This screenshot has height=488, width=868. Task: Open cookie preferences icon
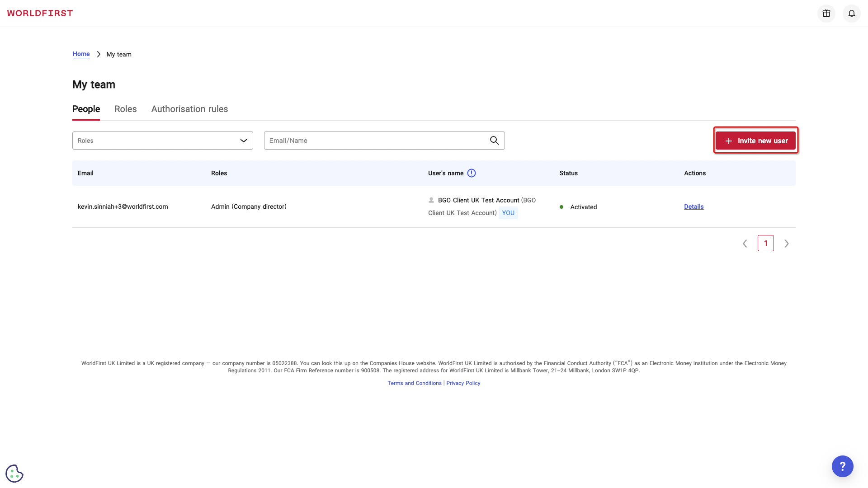pyautogui.click(x=14, y=474)
